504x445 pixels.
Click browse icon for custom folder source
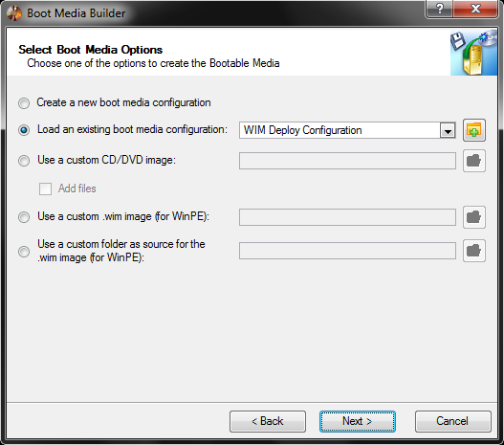tap(474, 251)
